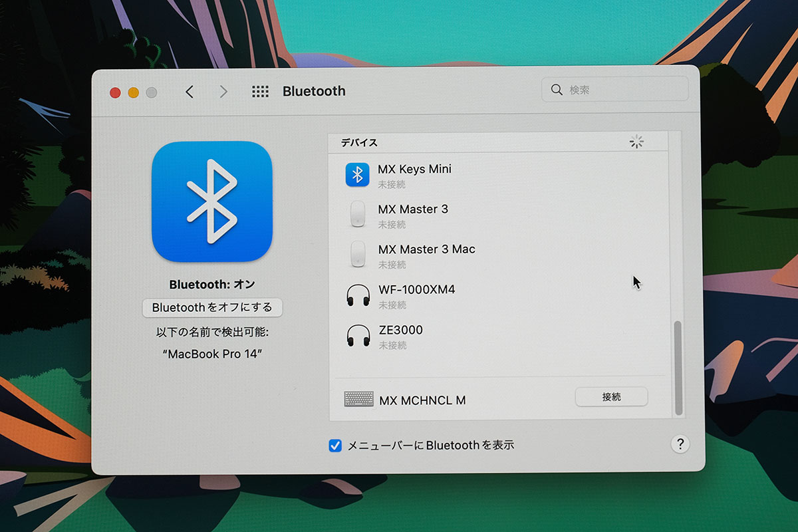The height and width of the screenshot is (532, 798).
Task: Click the keyboard icon for MX MCHNCL M
Action: tap(359, 399)
